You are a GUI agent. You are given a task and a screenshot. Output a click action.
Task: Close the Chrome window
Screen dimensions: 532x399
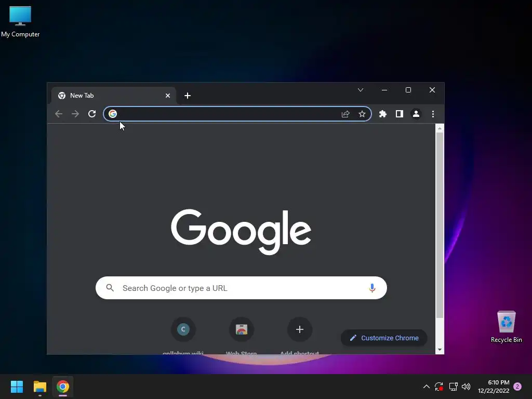point(432,90)
